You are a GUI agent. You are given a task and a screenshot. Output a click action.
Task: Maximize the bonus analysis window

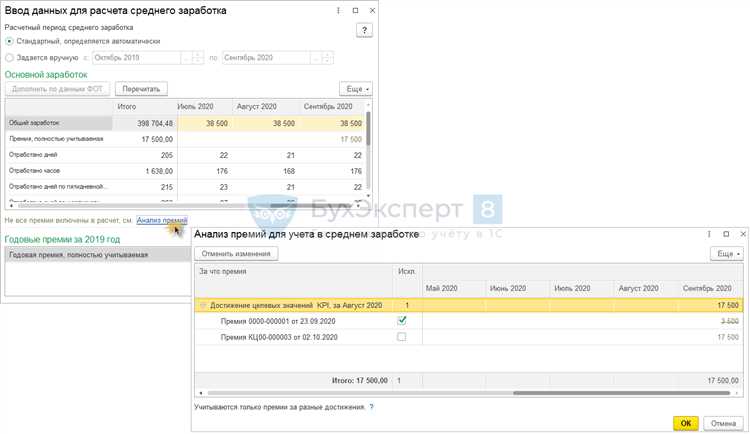click(x=726, y=234)
